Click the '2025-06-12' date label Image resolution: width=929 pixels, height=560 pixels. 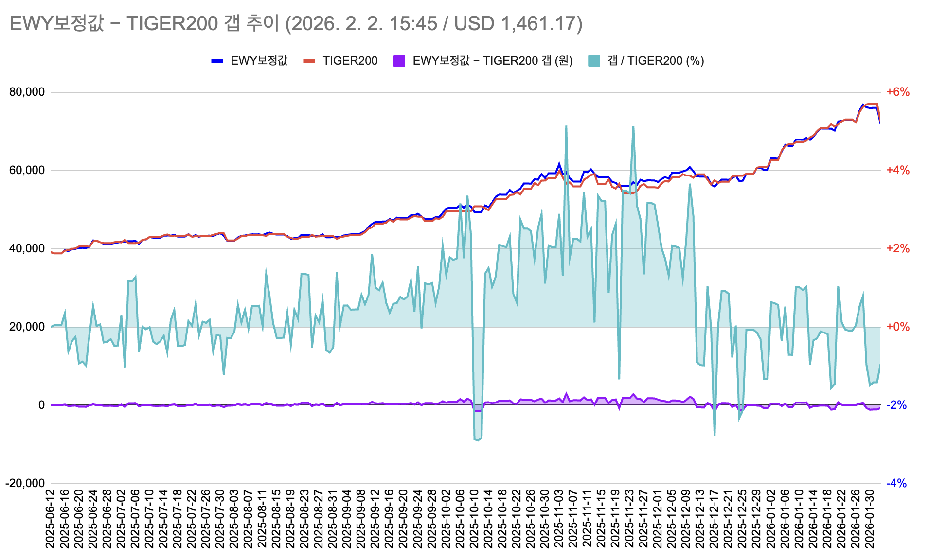tap(50, 519)
